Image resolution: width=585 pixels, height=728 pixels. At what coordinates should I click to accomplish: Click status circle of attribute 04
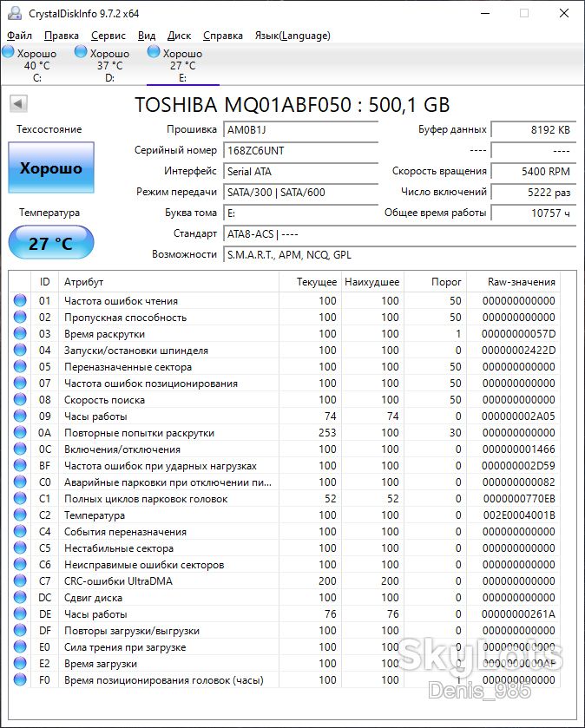coord(20,350)
